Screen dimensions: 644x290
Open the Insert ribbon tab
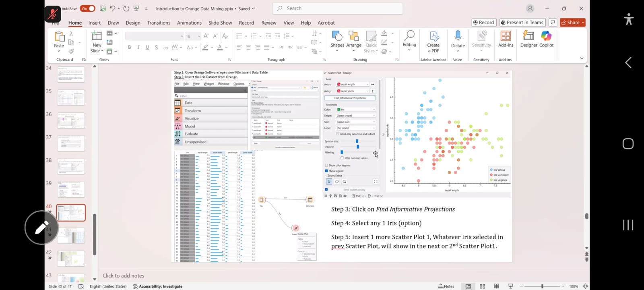[x=95, y=23]
